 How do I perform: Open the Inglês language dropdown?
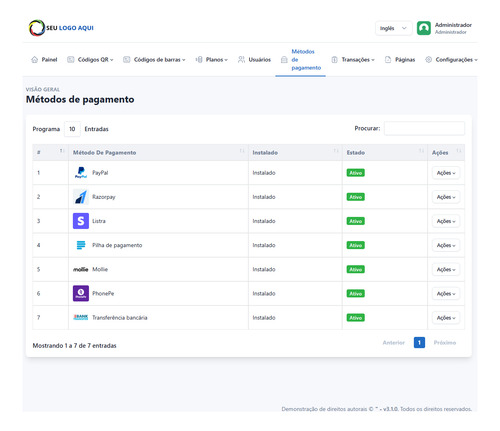click(x=394, y=28)
